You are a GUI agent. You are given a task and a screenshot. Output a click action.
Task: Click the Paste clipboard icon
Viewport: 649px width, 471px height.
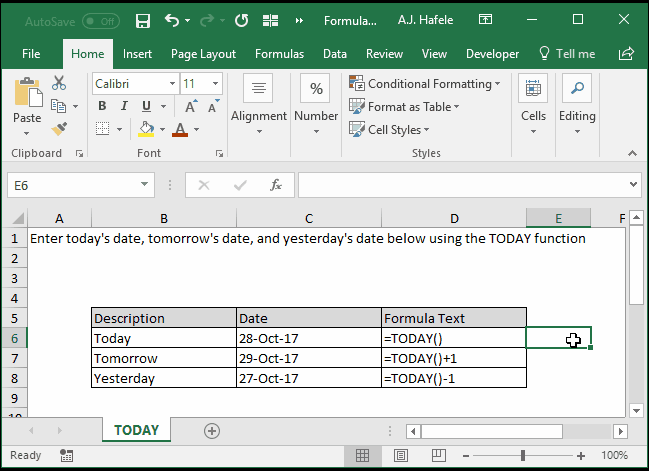[28, 91]
